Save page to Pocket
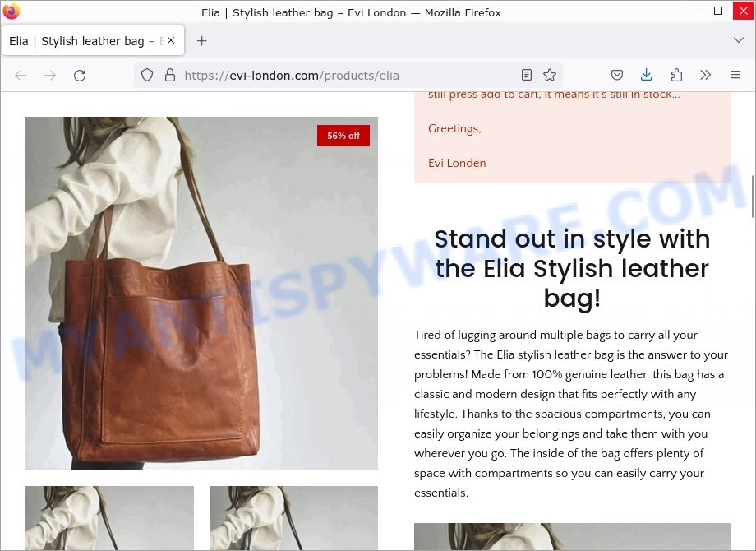This screenshot has height=551, width=756. coord(617,75)
